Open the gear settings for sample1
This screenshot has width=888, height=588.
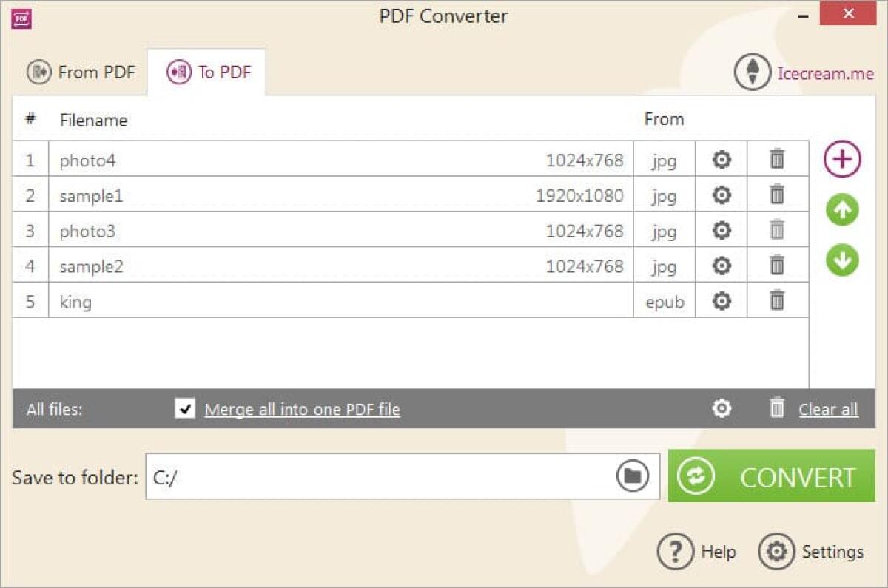tap(721, 195)
